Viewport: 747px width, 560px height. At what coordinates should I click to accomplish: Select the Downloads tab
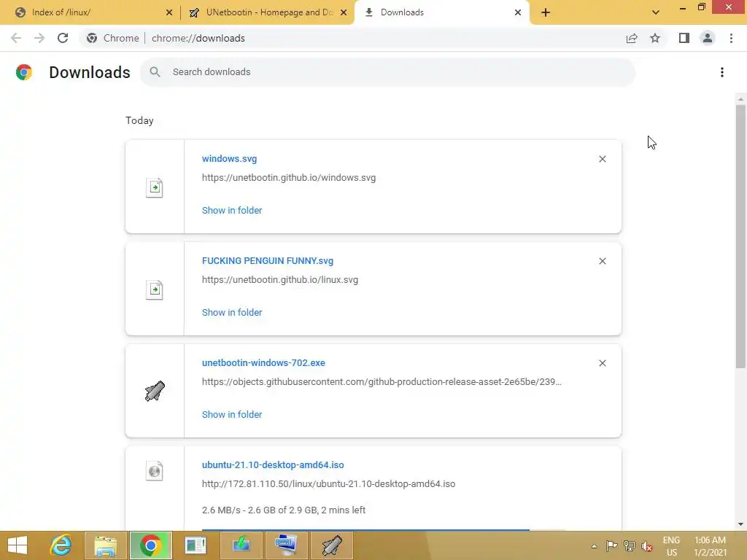[x=441, y=12]
